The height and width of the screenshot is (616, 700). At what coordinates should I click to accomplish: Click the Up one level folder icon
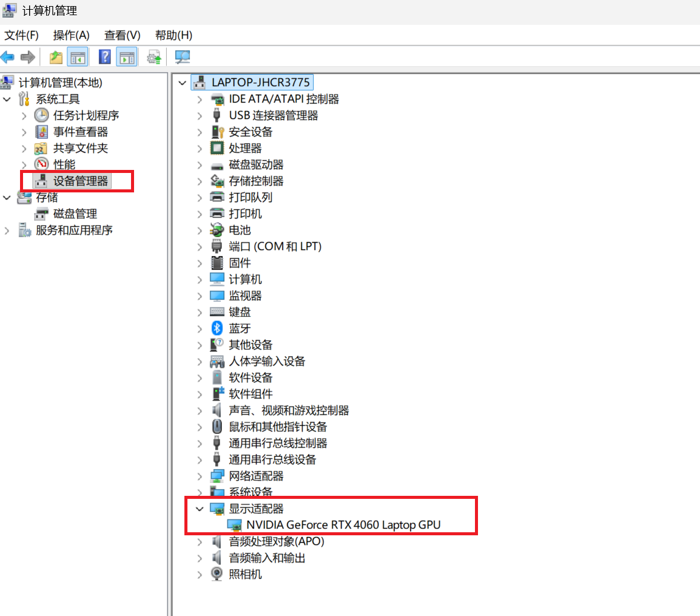pyautogui.click(x=56, y=57)
